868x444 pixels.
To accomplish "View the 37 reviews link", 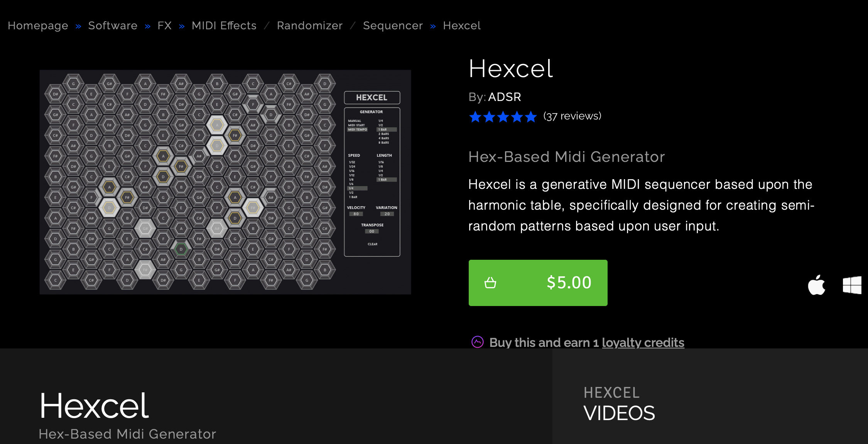I will tap(572, 116).
